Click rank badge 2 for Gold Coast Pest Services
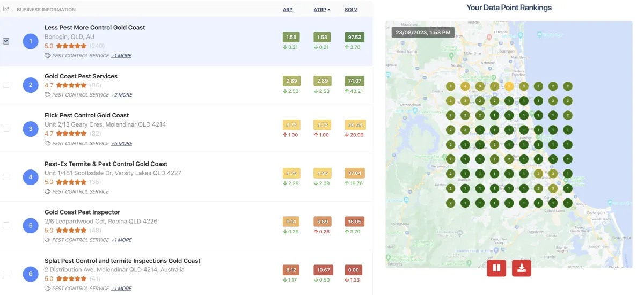The width and height of the screenshot is (644, 295). pyautogui.click(x=31, y=85)
